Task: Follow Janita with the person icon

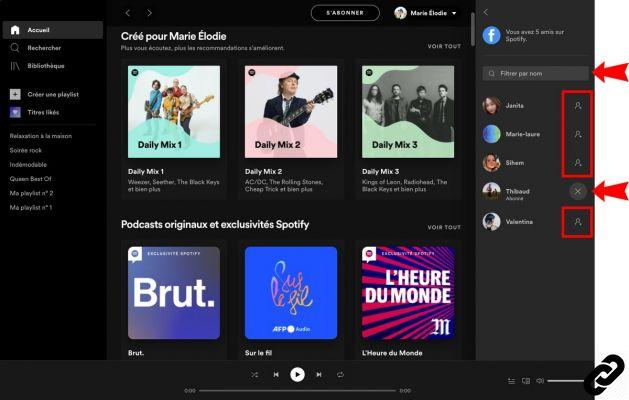Action: click(x=578, y=106)
